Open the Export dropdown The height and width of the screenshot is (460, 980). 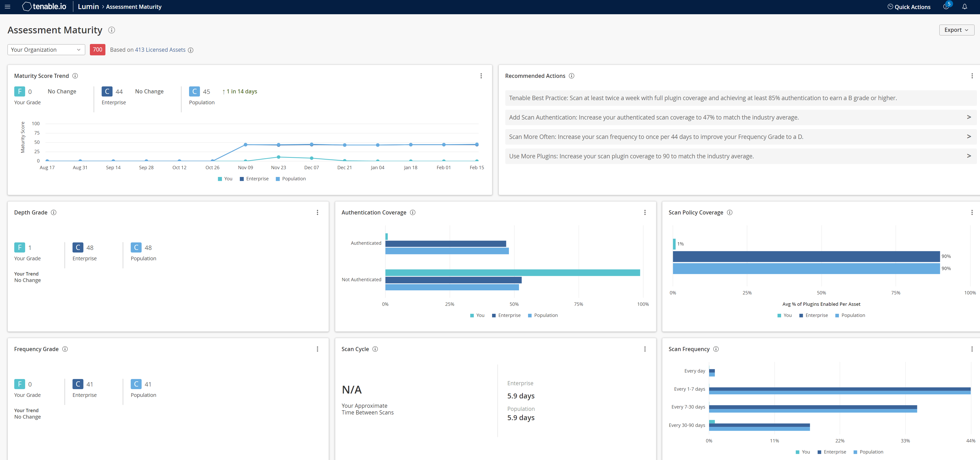[x=956, y=30]
